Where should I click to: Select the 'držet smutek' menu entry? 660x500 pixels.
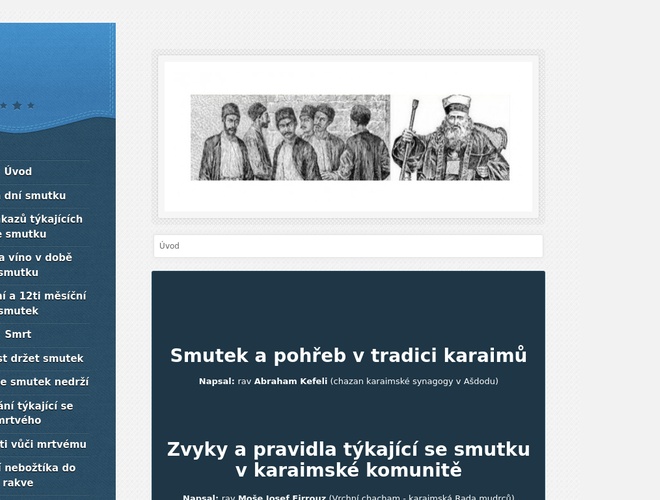click(x=40, y=358)
